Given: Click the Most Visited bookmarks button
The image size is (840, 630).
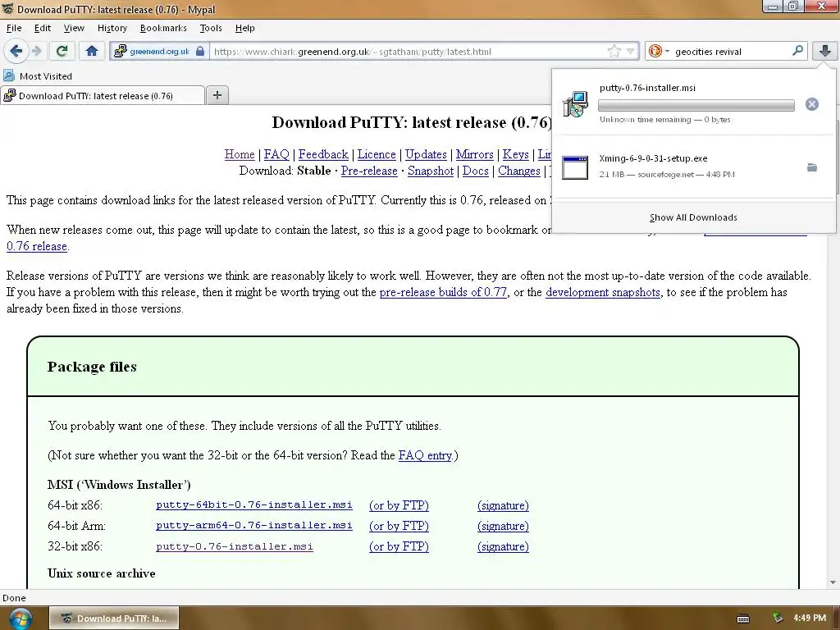Looking at the screenshot, I should [x=38, y=76].
